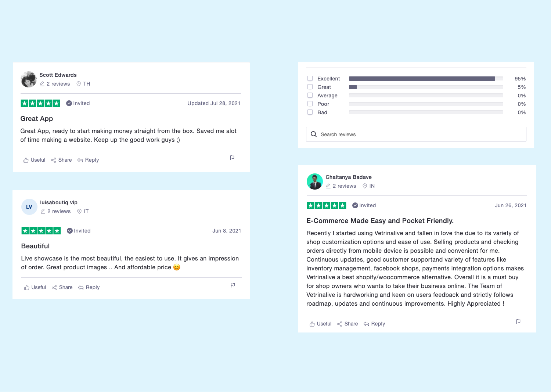Share Scott Edwards' Great App review

point(61,160)
